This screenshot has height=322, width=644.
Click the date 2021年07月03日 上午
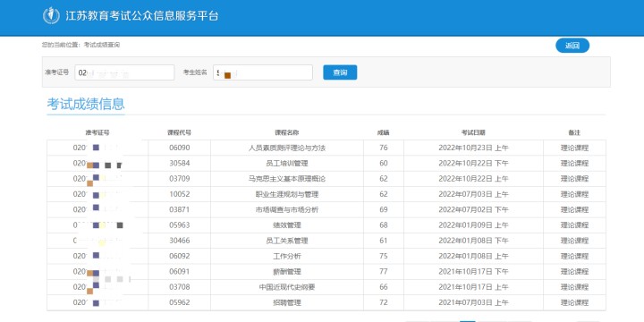473,302
